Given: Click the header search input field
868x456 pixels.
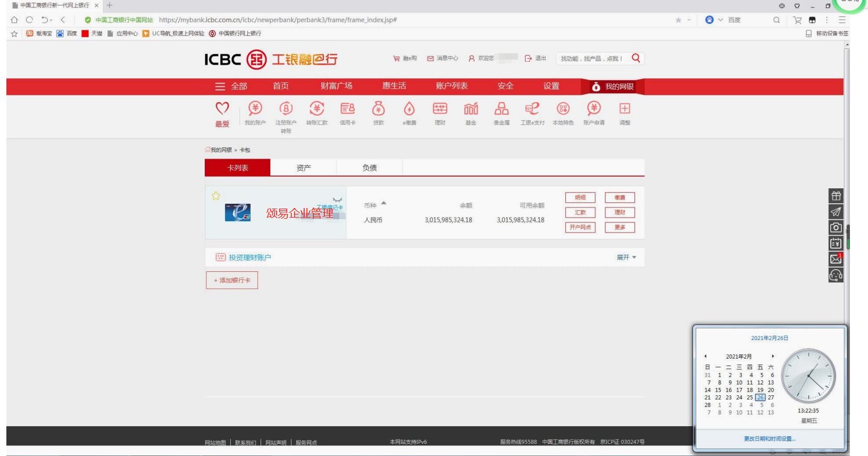Looking at the screenshot, I should [592, 59].
